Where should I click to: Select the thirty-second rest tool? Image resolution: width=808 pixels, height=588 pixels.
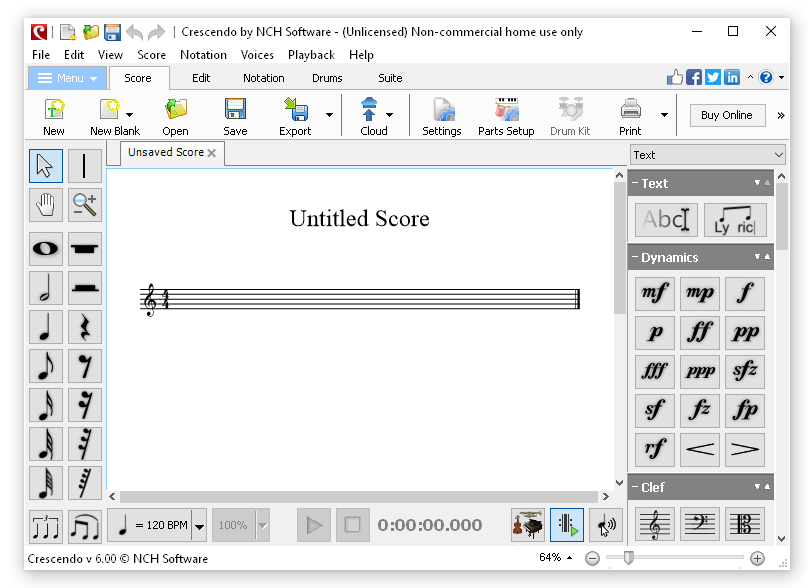tap(85, 444)
